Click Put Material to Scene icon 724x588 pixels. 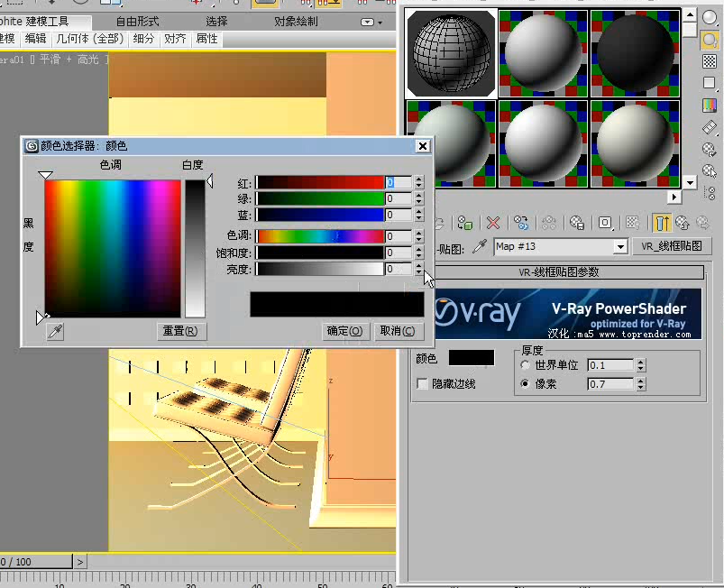437,224
